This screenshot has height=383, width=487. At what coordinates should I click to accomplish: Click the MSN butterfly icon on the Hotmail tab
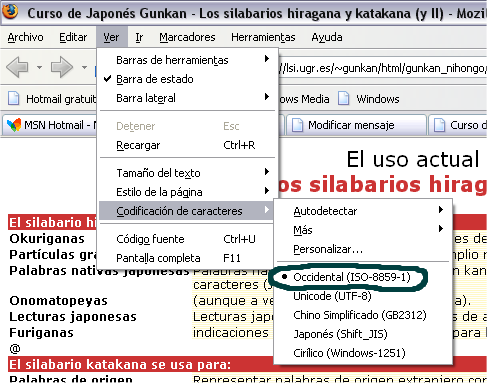(14, 125)
